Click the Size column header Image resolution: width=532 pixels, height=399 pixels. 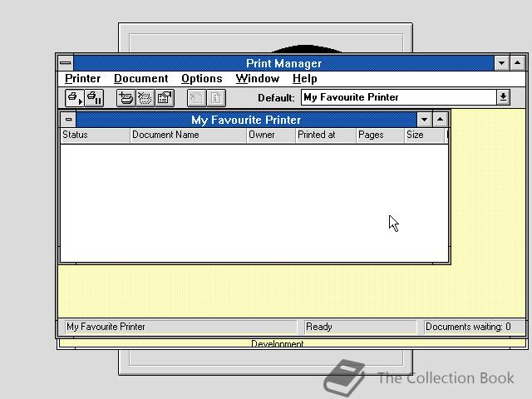[x=425, y=135]
